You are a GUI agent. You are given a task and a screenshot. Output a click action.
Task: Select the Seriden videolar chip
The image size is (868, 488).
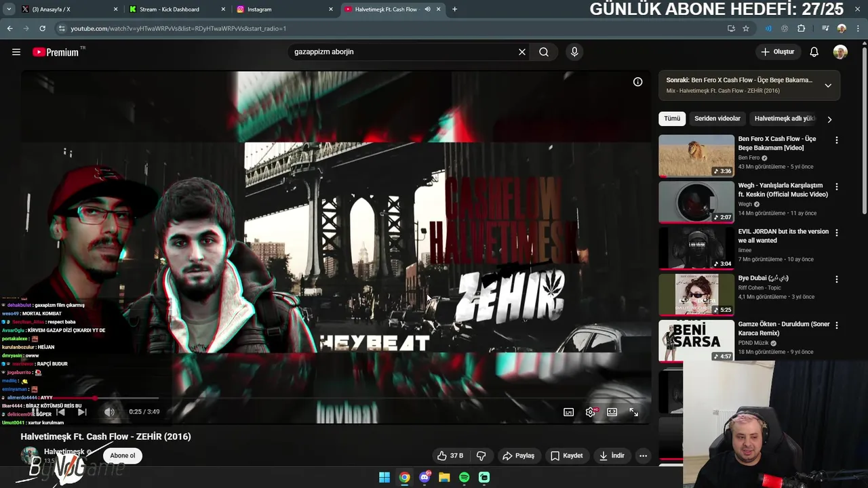pos(717,119)
